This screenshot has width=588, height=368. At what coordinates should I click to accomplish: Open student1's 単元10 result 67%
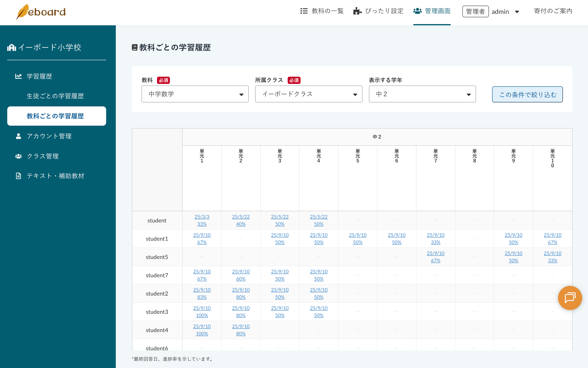[x=552, y=239]
